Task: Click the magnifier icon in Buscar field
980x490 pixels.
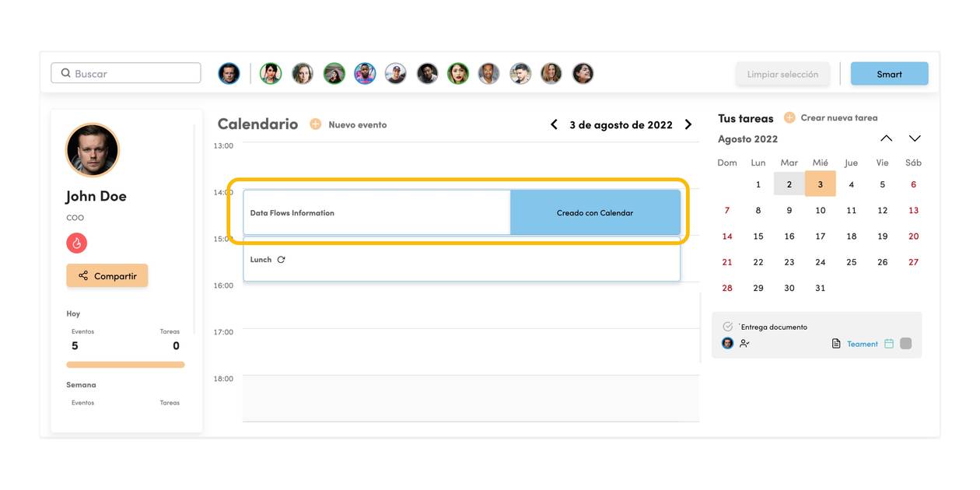Action: (65, 73)
